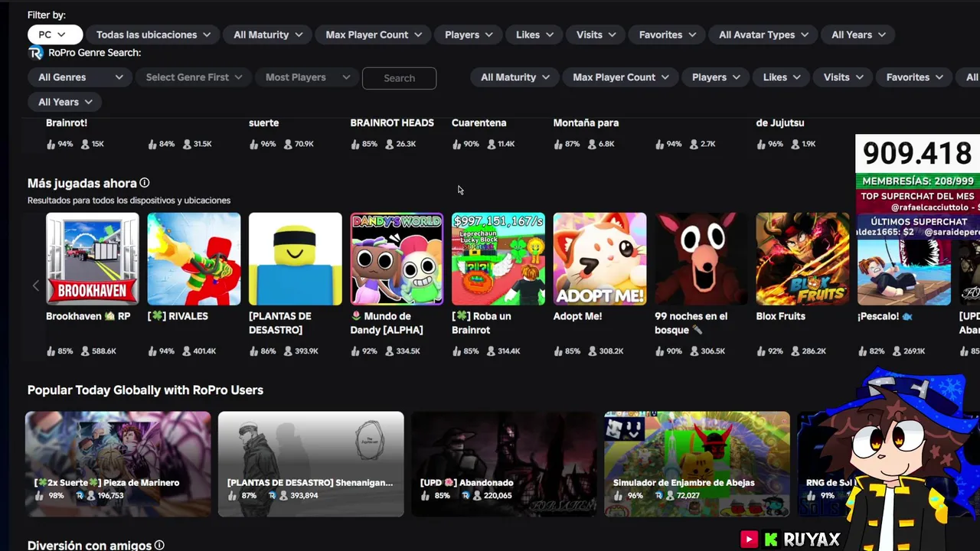Screen dimensions: 980x551
Task: Expand top row Likes filter
Action: (x=534, y=34)
